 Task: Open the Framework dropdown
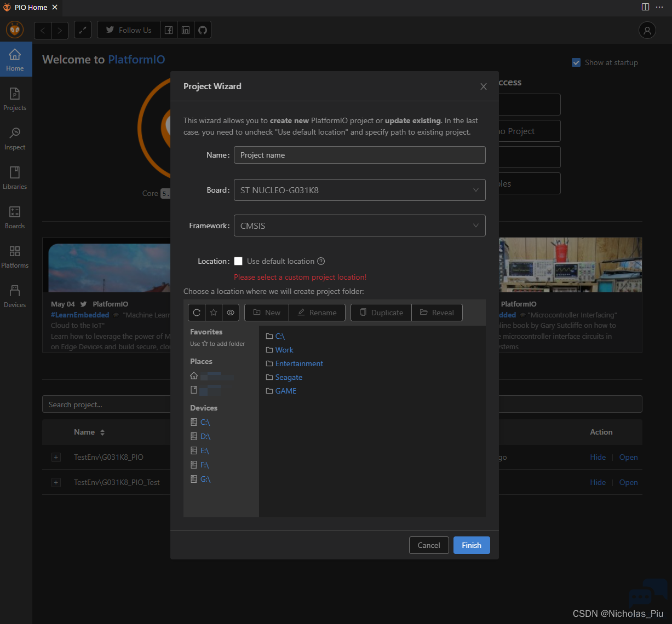[360, 226]
